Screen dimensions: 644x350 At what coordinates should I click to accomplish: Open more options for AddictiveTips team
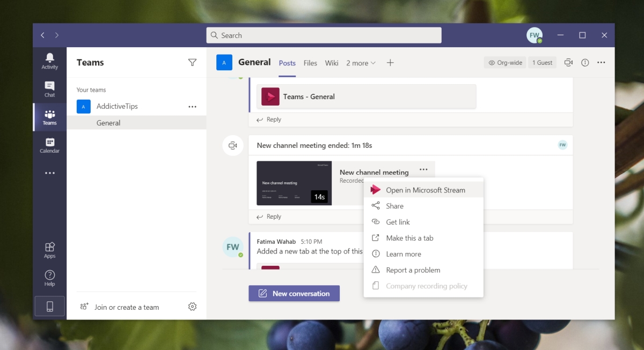pyautogui.click(x=192, y=107)
